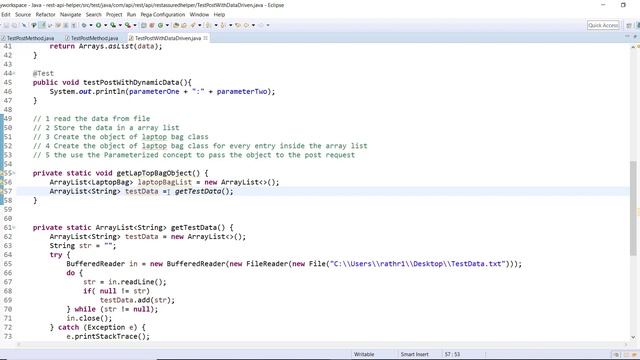Screen dimensions: 640x360
Task: Click the editor scrollbar down arrow
Action: point(633,337)
